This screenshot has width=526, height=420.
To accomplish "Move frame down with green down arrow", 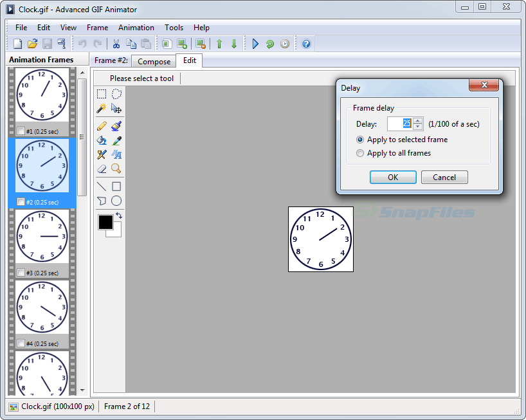I will tap(234, 44).
